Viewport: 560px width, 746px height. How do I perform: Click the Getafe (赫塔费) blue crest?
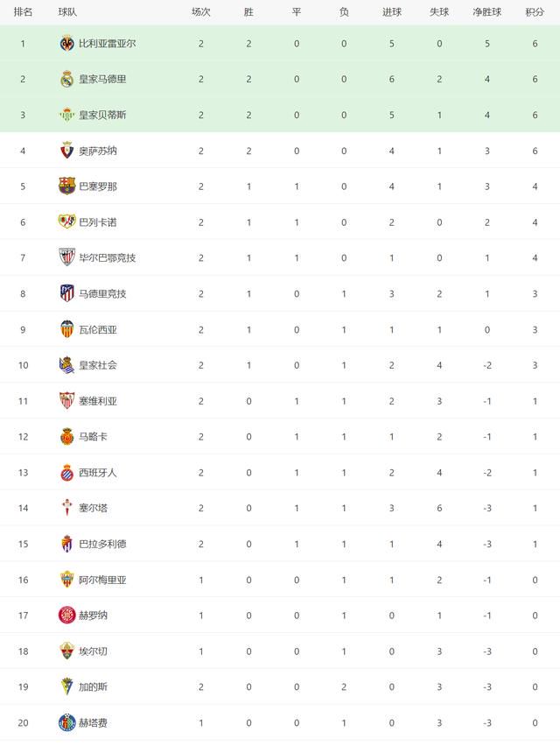67,722
